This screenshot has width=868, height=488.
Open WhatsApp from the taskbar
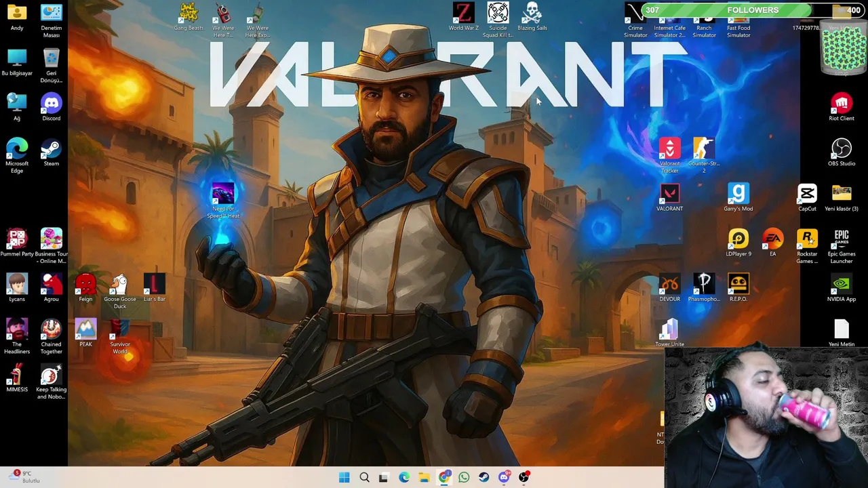click(464, 477)
